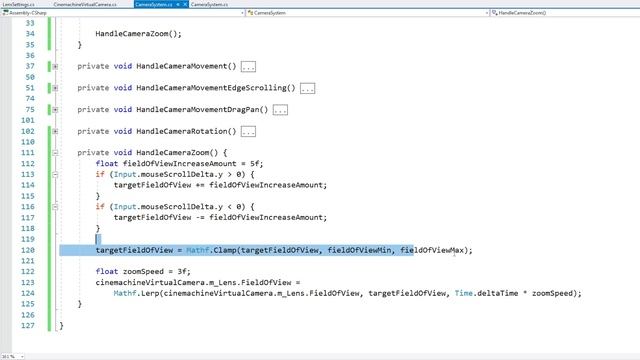Click line number 111 in the gutter
Screen dimensions: 640x360
pos(28,153)
